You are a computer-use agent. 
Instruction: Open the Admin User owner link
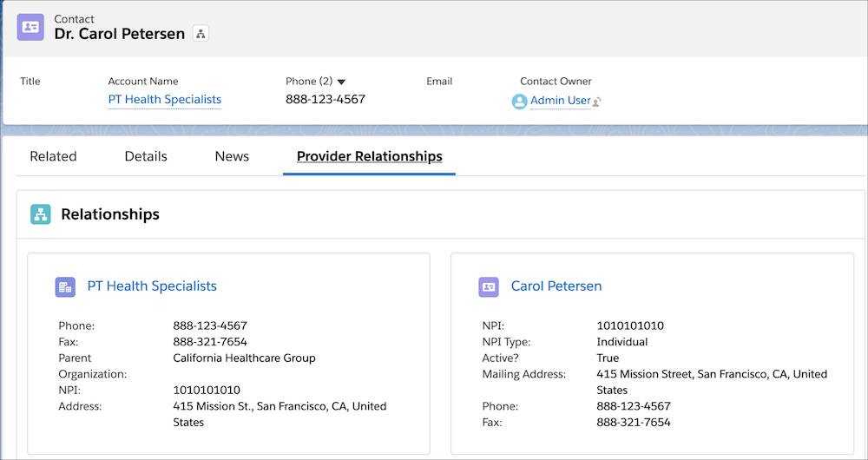tap(560, 101)
